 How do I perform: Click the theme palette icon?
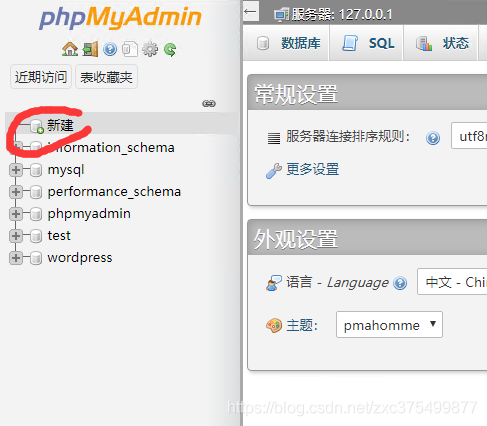coord(274,326)
